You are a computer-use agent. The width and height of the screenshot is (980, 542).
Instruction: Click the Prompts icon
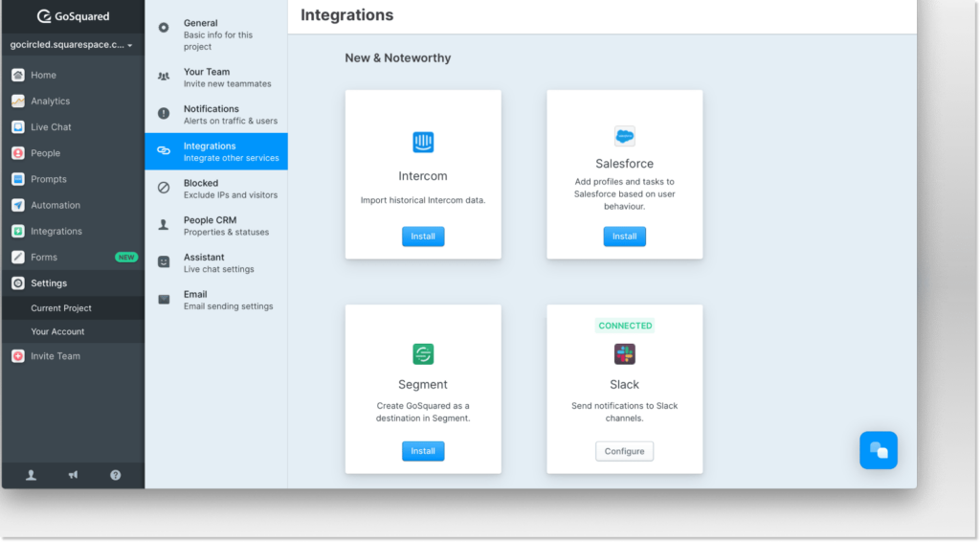18,179
